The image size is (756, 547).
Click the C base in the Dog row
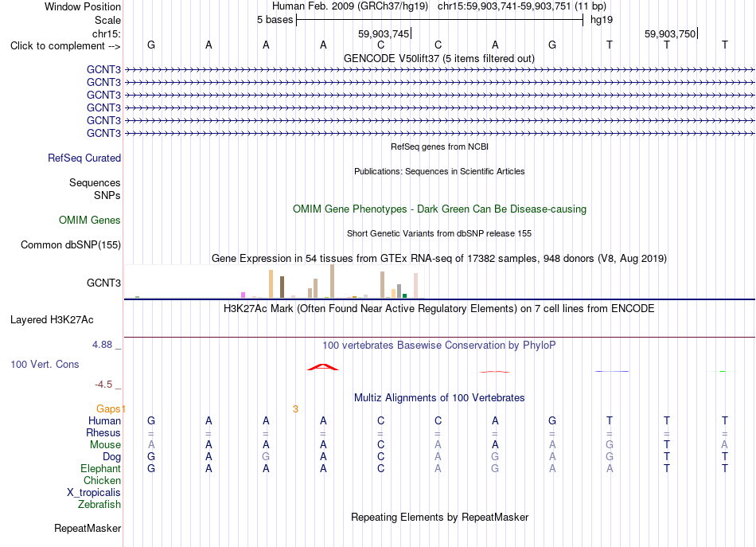(380, 456)
